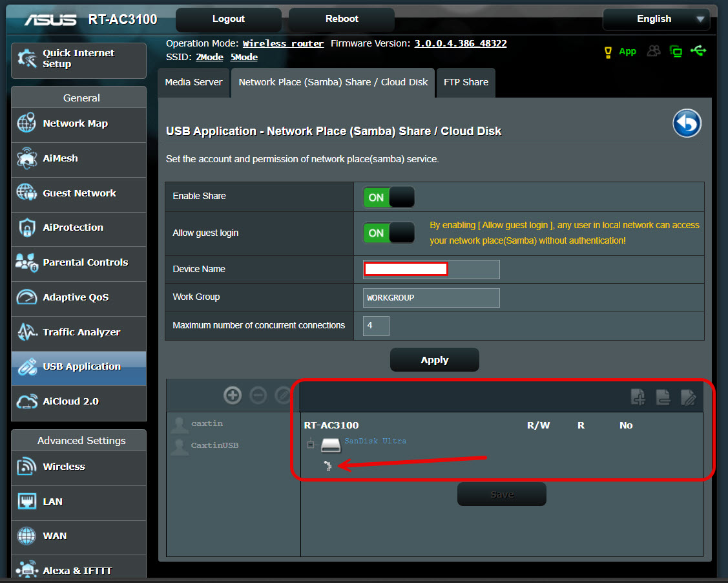Switch to Media Server tab
Viewport: 728px width, 583px height.
(194, 82)
